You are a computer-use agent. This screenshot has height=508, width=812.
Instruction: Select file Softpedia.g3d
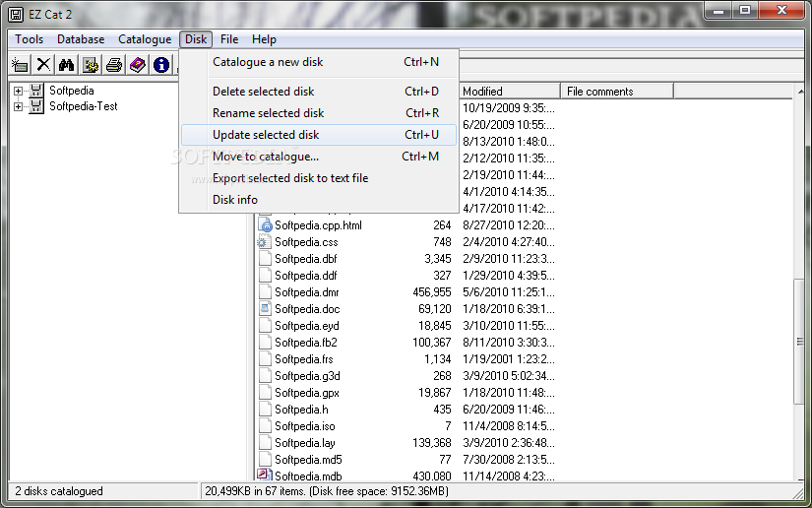pyautogui.click(x=307, y=376)
